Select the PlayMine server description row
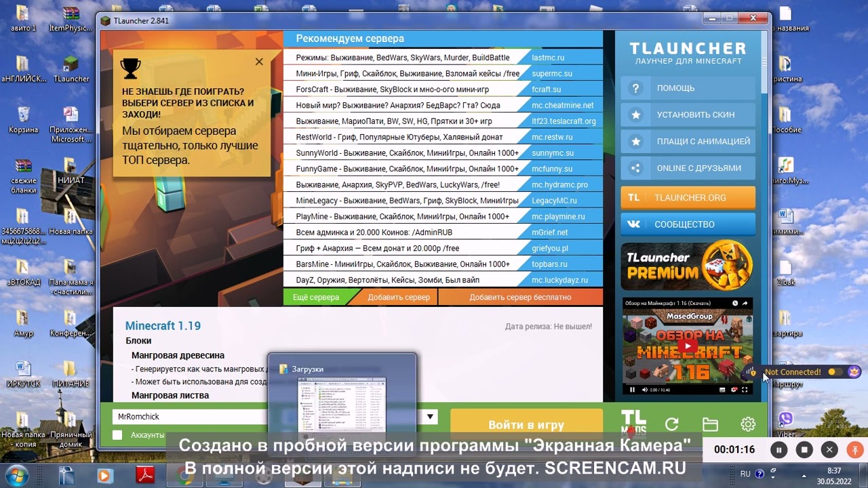 pyautogui.click(x=403, y=216)
